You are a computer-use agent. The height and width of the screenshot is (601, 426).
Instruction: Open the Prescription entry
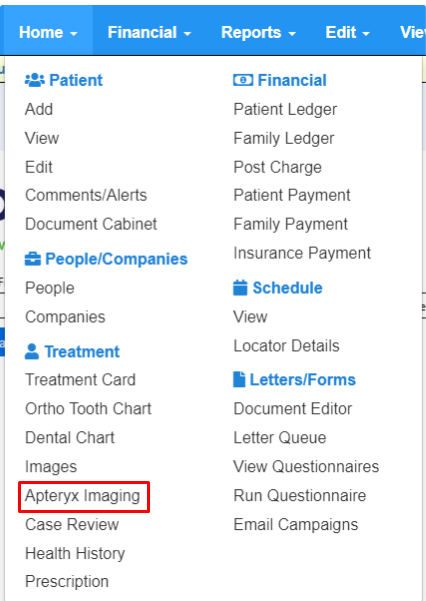pyautogui.click(x=67, y=581)
